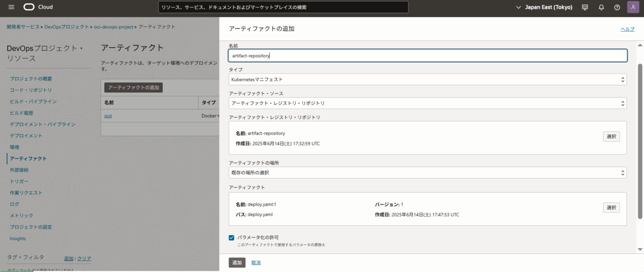Screen dimensions: 644x272
Task: Open the Japan East (Tokyo) region selector
Action: (x=544, y=7)
